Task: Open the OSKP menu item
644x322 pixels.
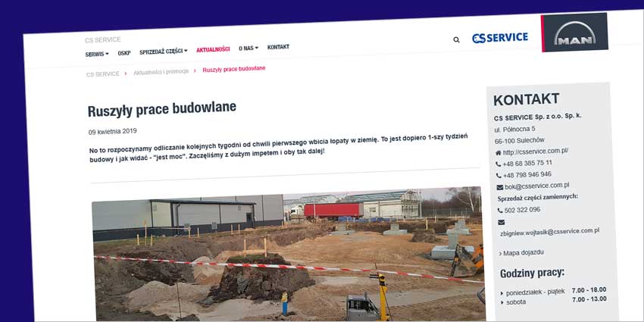Action: (x=124, y=53)
